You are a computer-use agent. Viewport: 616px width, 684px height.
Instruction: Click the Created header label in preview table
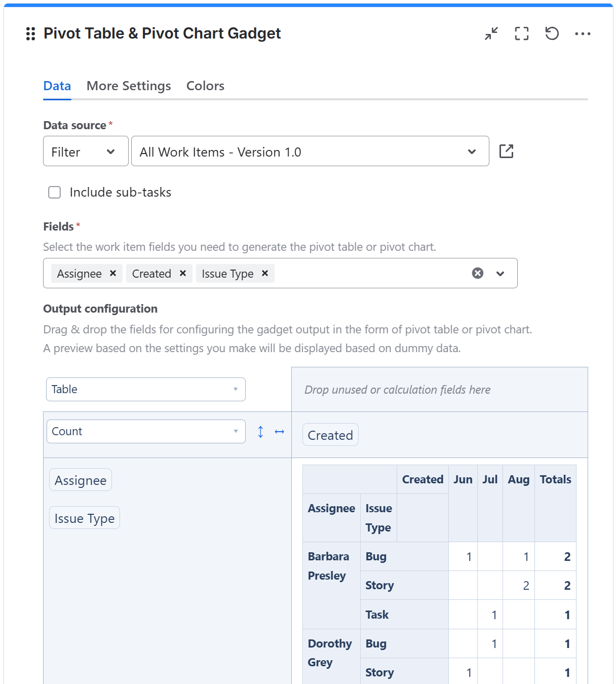point(422,479)
